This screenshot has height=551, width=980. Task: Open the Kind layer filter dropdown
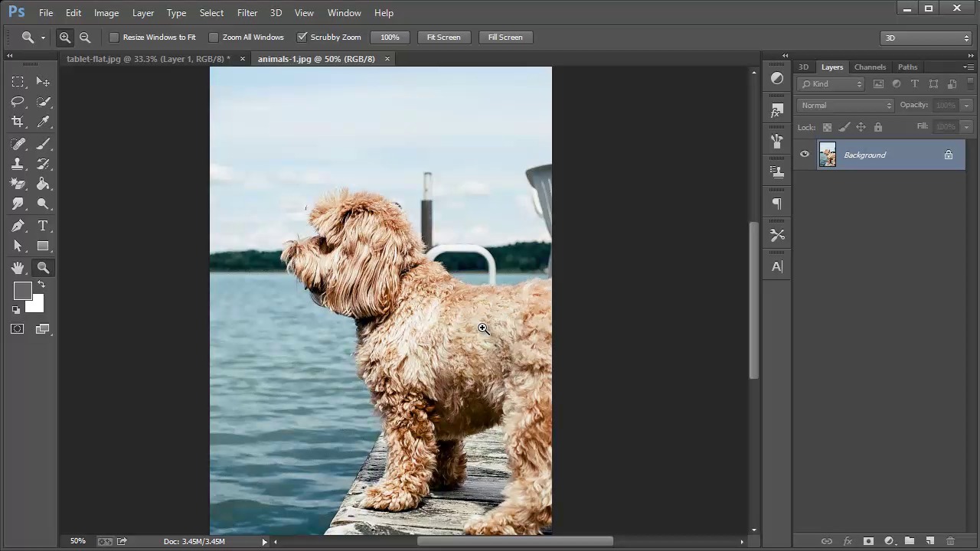tap(831, 84)
